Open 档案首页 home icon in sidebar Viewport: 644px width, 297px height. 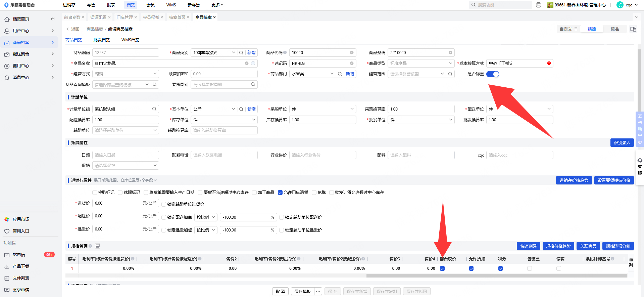pos(7,19)
